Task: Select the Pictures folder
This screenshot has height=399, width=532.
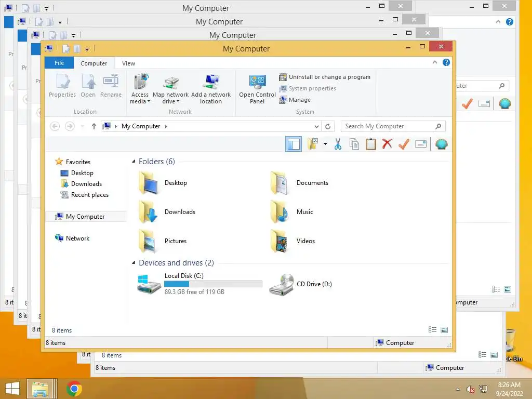Action: [163, 241]
